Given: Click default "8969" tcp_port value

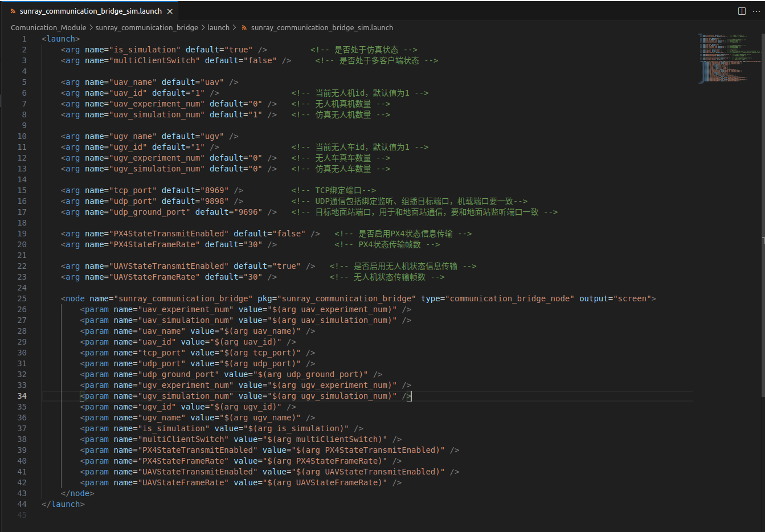Looking at the screenshot, I should click(215, 190).
